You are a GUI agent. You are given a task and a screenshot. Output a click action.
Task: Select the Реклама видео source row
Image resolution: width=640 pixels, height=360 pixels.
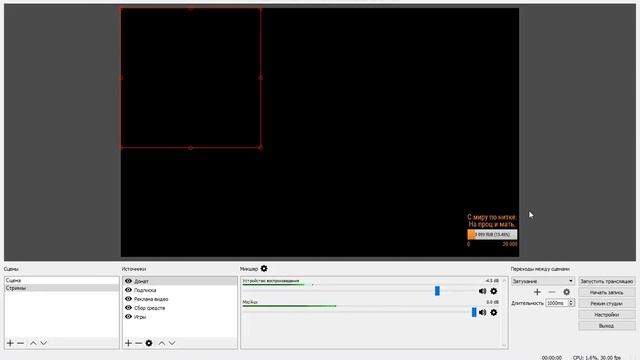180,299
